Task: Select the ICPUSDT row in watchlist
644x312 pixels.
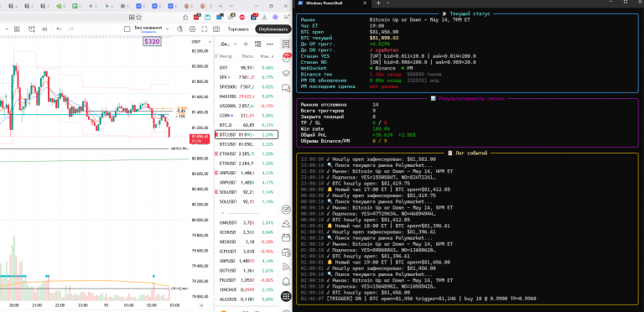Action: (x=247, y=252)
